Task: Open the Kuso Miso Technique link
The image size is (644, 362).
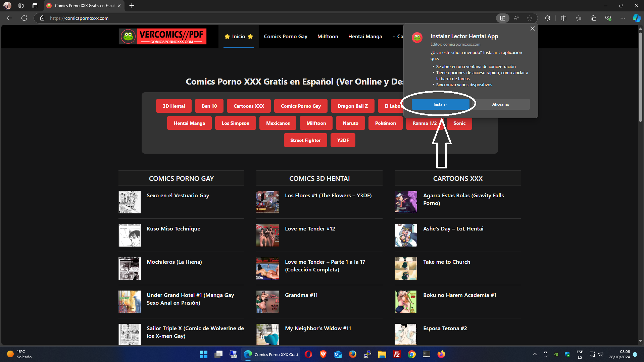Action: 174,228
